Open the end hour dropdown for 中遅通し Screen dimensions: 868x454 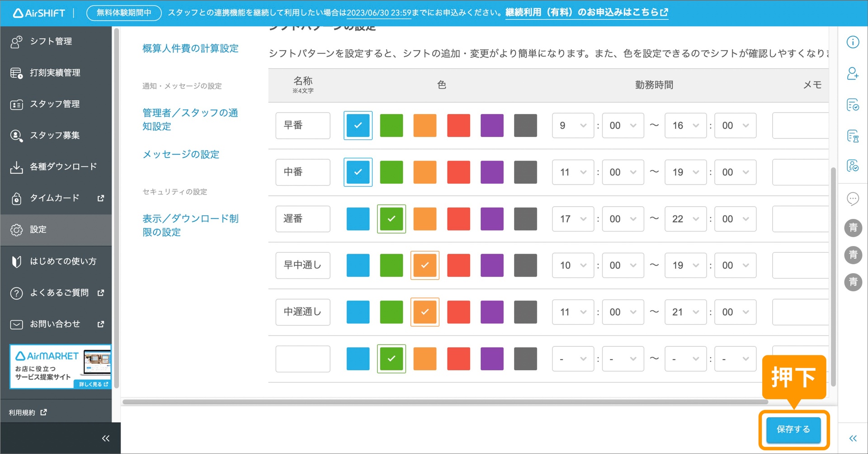685,312
